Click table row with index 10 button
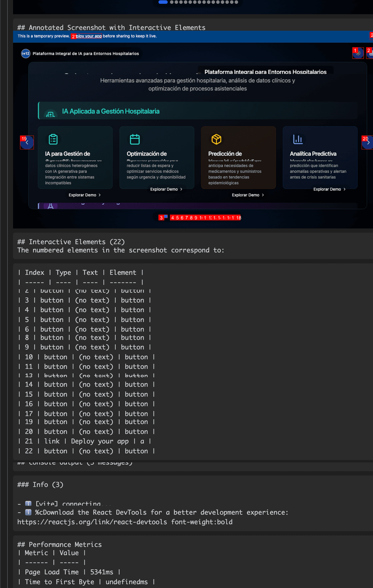The image size is (373, 588). (86, 357)
